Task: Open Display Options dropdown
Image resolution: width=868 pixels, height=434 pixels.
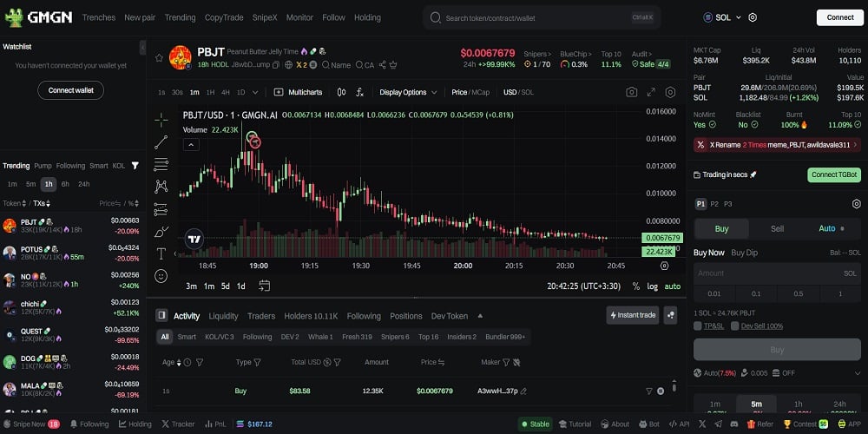Action: click(x=409, y=93)
